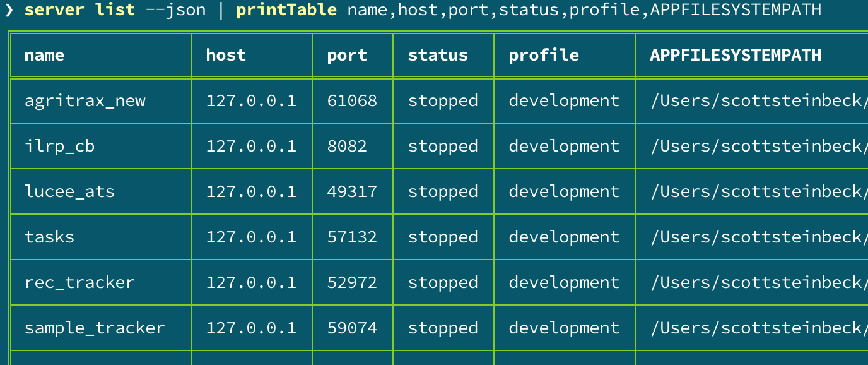Click the 'profile' column header

[x=544, y=56]
